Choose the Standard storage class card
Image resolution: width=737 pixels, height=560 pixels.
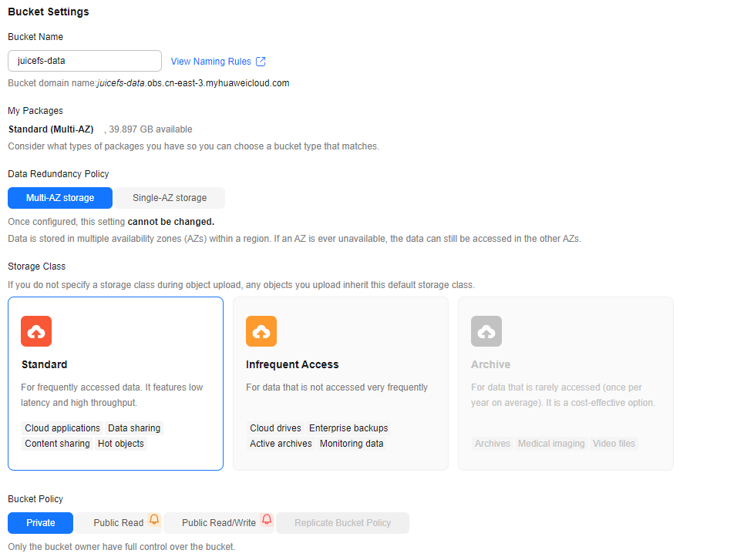pyautogui.click(x=116, y=384)
